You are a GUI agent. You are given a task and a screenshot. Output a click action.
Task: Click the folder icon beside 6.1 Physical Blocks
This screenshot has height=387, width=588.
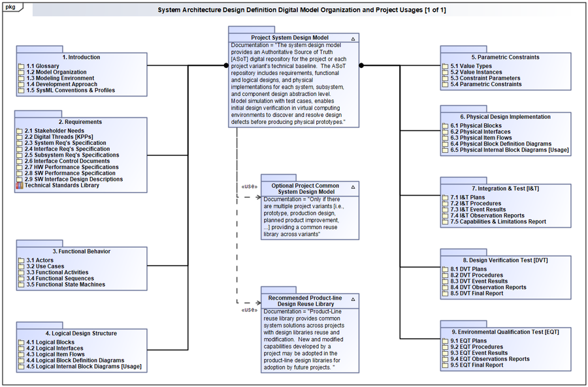point(446,126)
